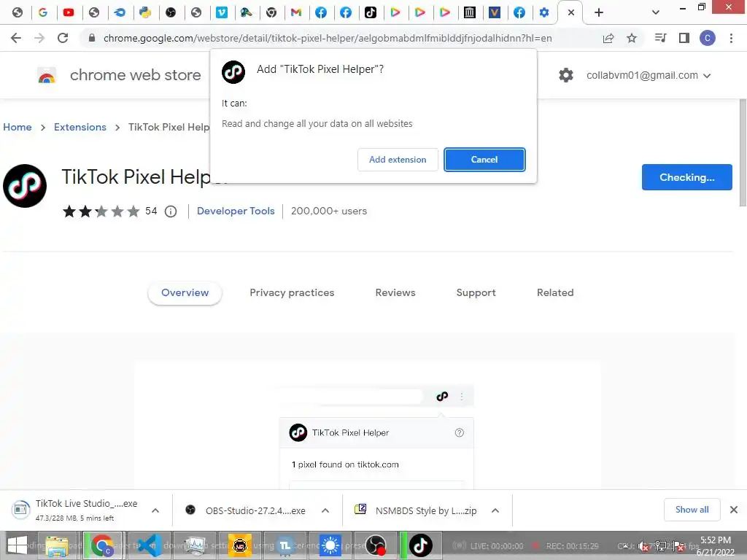Click the page vertical scrollbar
The image size is (747, 560).
pos(743,153)
